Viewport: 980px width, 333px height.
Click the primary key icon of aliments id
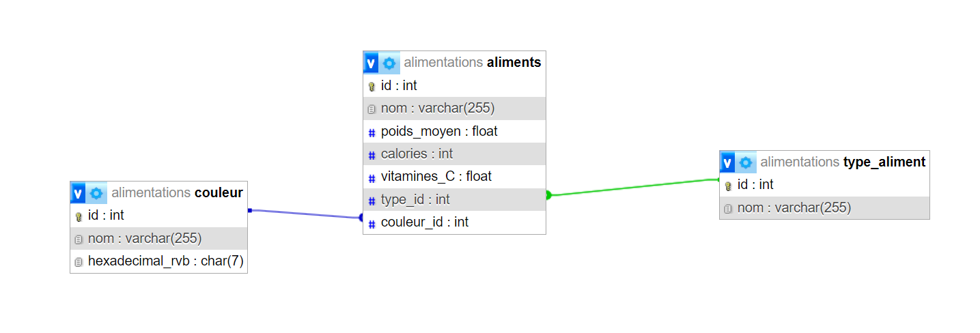[372, 87]
